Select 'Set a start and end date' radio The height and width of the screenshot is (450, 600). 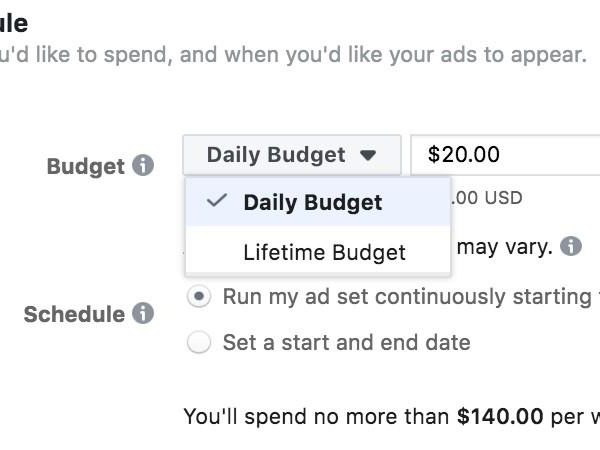[x=200, y=343]
